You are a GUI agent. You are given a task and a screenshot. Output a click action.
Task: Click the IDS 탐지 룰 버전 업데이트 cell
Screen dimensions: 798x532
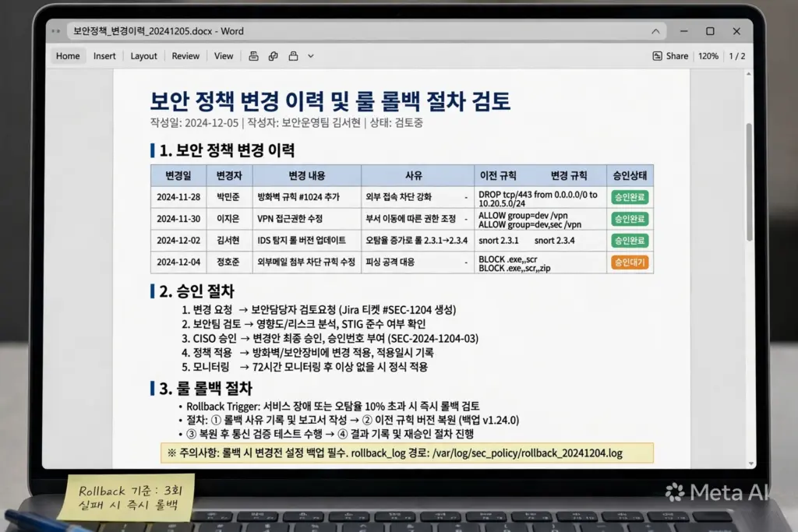pyautogui.click(x=307, y=240)
